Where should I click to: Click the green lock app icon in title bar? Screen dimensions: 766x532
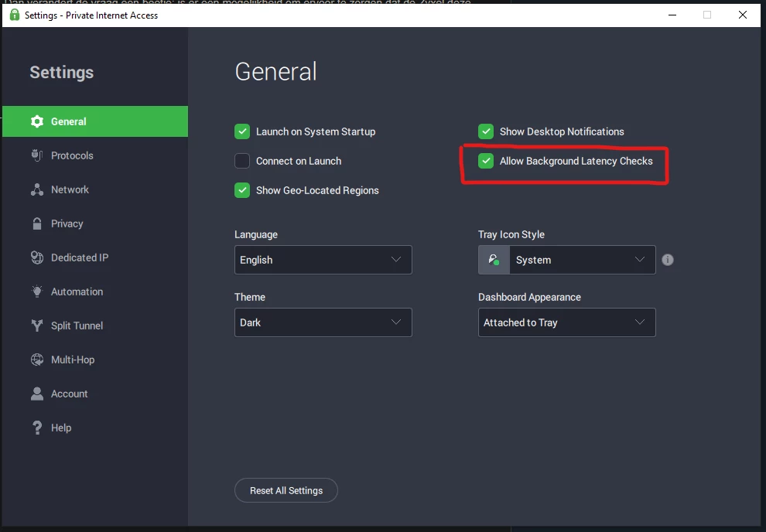pos(15,15)
